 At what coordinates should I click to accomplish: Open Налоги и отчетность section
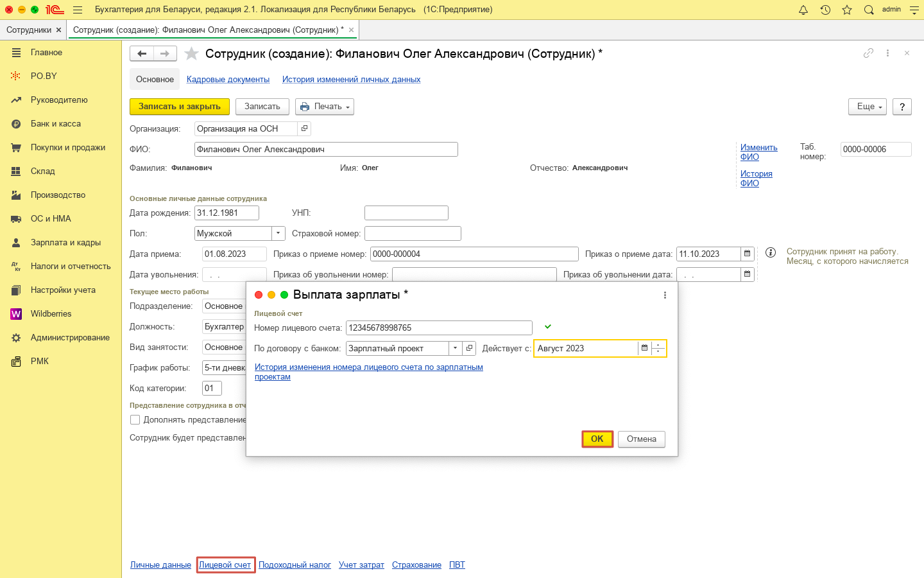click(61, 266)
